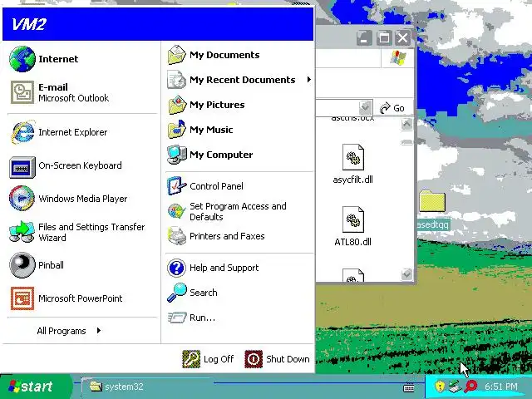Open My Music folder icon
The image size is (532, 399).
tap(177, 130)
